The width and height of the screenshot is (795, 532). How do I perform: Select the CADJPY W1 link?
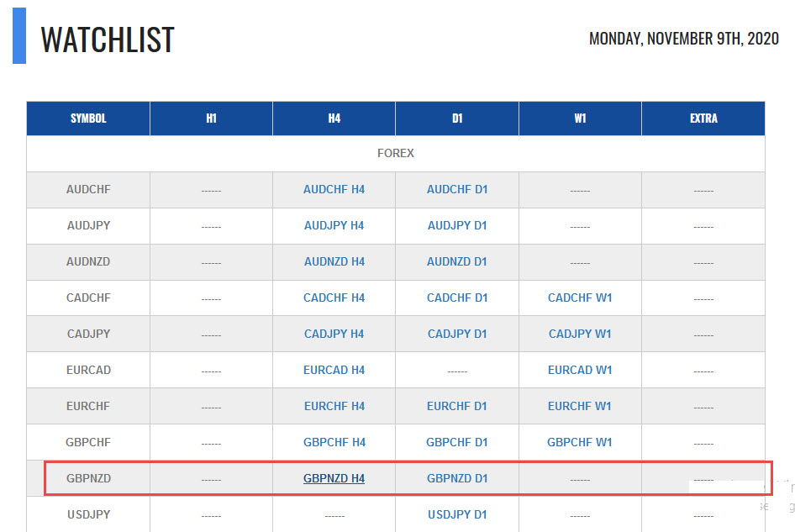[x=580, y=334]
